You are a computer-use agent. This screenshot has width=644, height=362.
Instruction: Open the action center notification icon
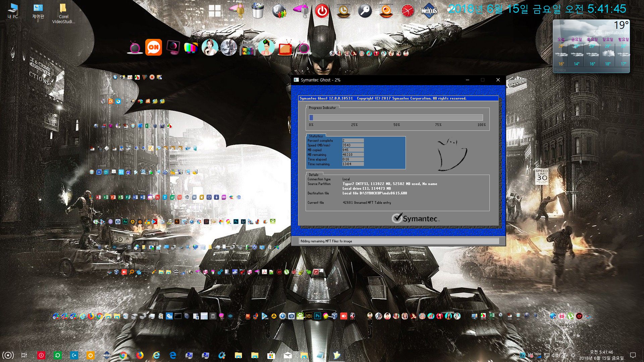pyautogui.click(x=633, y=355)
